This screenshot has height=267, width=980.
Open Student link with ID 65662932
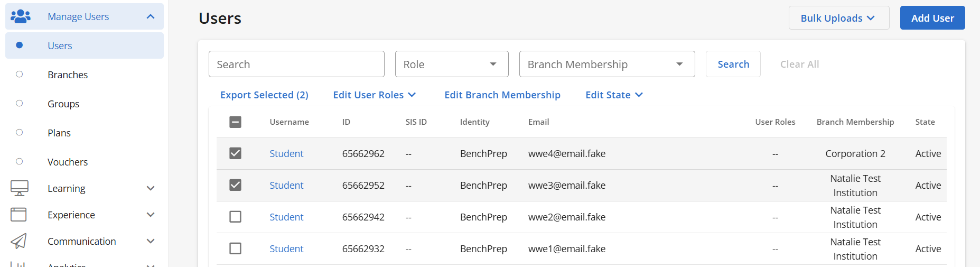286,248
